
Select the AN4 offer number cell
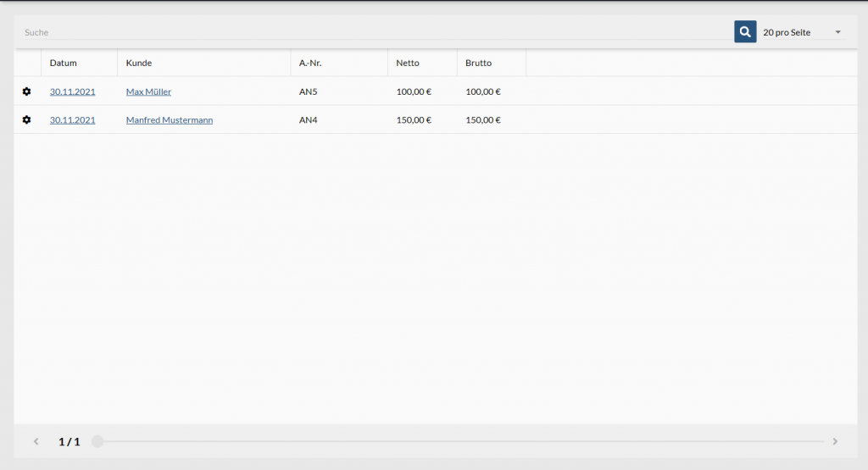(x=309, y=120)
